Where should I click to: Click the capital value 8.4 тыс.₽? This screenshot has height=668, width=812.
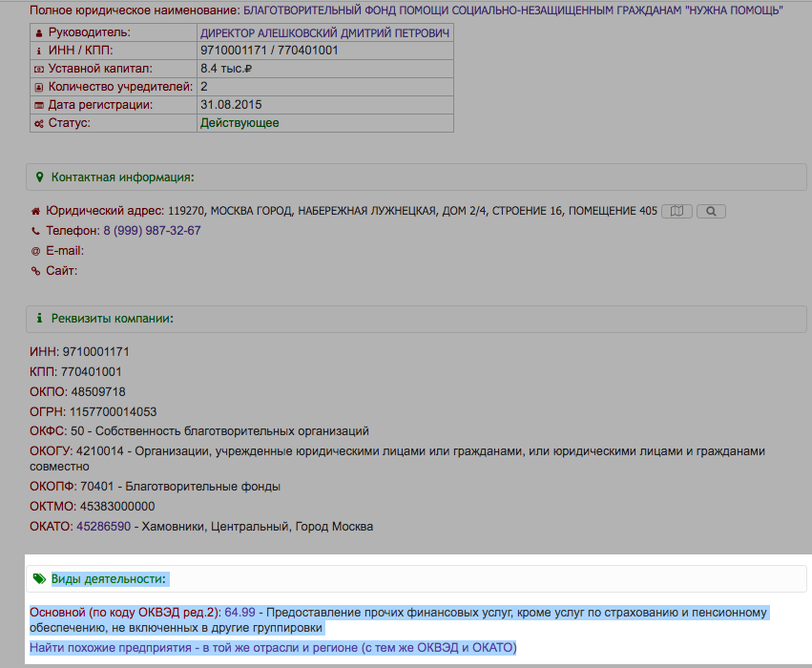[226, 69]
